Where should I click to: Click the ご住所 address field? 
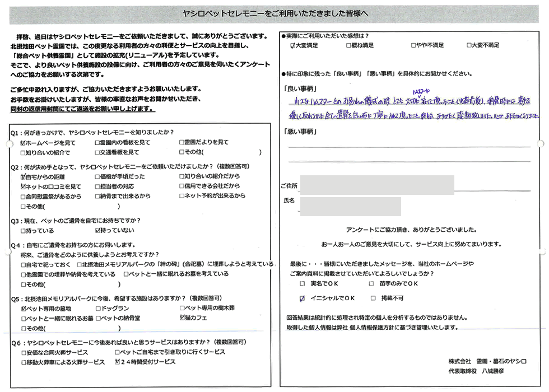pyautogui.click(x=376, y=185)
